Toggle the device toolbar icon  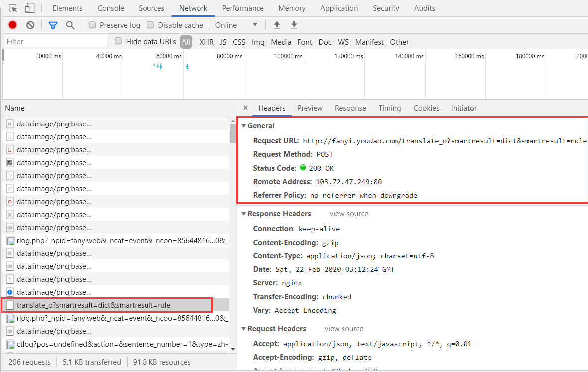(x=30, y=8)
